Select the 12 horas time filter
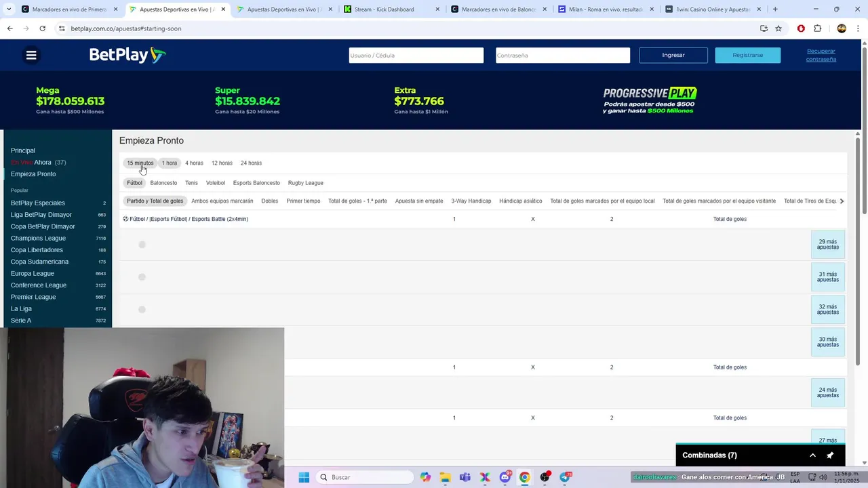The width and height of the screenshot is (868, 488). click(x=222, y=163)
